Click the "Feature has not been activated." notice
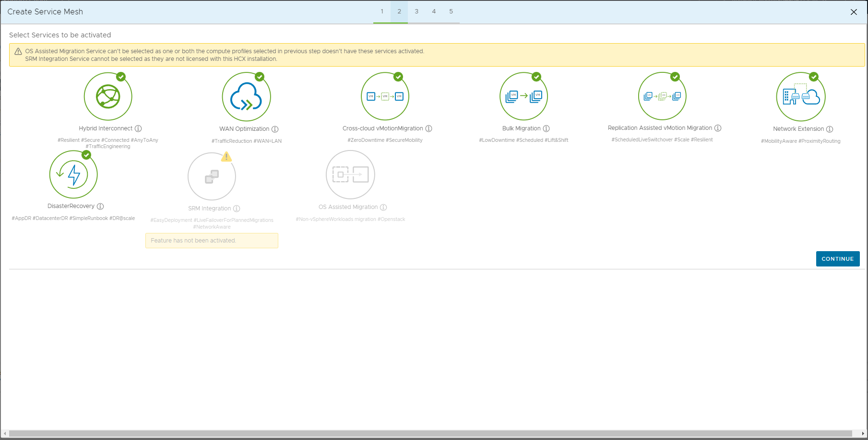This screenshot has height=440, width=868. [x=212, y=241]
